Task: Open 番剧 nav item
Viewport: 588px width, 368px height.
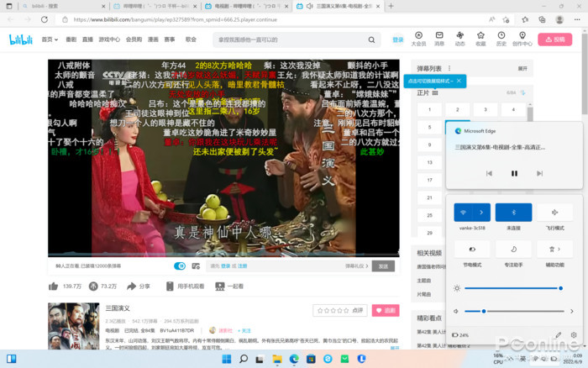Action: (x=71, y=39)
